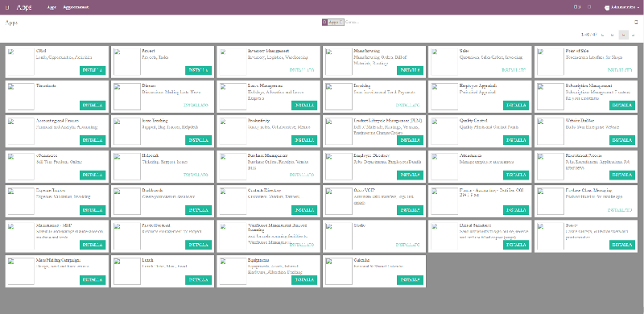Install the Timesheets app

tap(93, 105)
